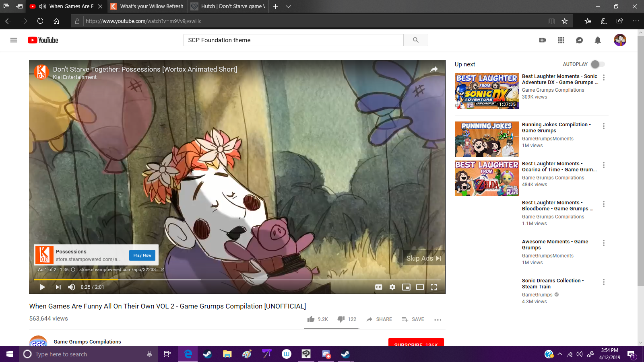Viewport: 644px width, 362px height.
Task: Open the browser tab list chevron
Action: pos(288,6)
